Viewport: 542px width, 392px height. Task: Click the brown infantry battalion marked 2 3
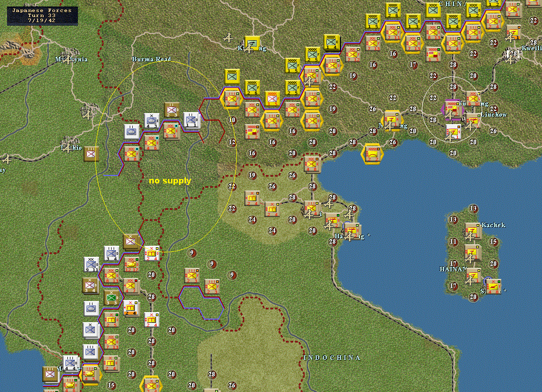pos(171,110)
